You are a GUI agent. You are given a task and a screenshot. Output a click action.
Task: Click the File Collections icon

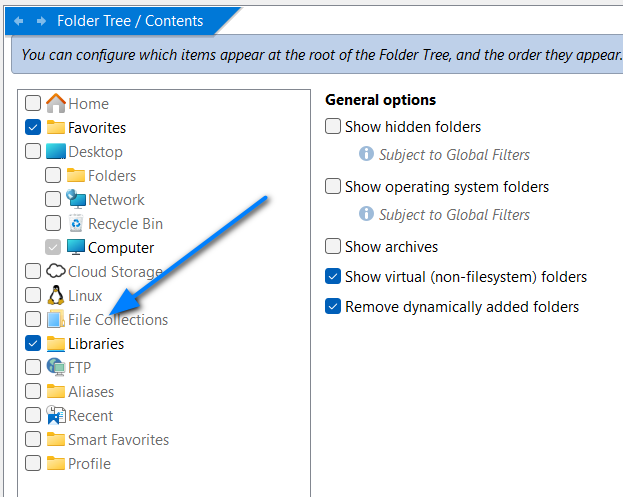[56, 319]
